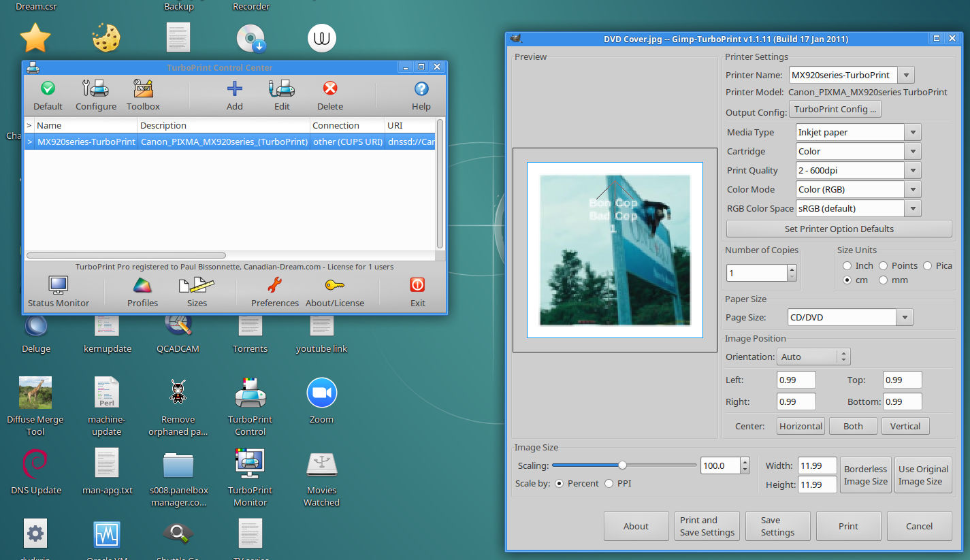Screen dimensions: 970x560
Task: Click Set Printer Option Defaults
Action: (x=839, y=229)
